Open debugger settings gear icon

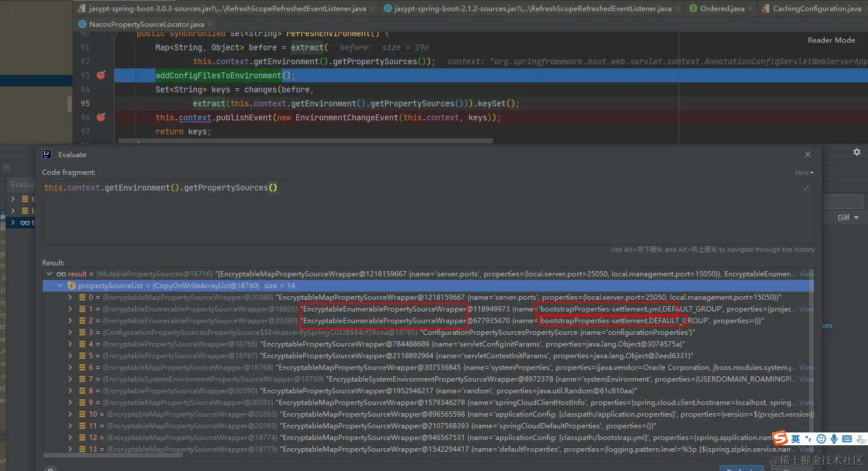pos(857,152)
